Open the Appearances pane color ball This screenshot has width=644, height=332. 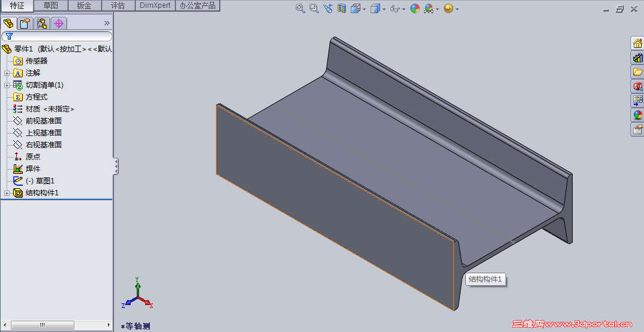(x=637, y=115)
